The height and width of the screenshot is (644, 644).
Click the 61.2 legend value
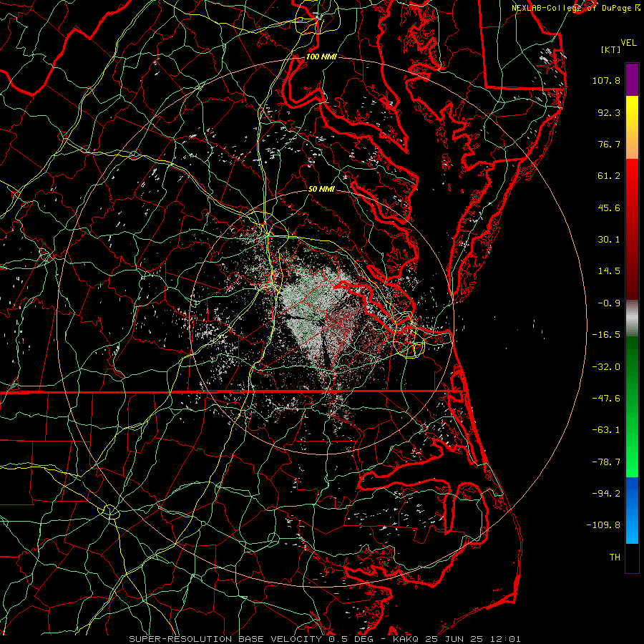pyautogui.click(x=609, y=176)
